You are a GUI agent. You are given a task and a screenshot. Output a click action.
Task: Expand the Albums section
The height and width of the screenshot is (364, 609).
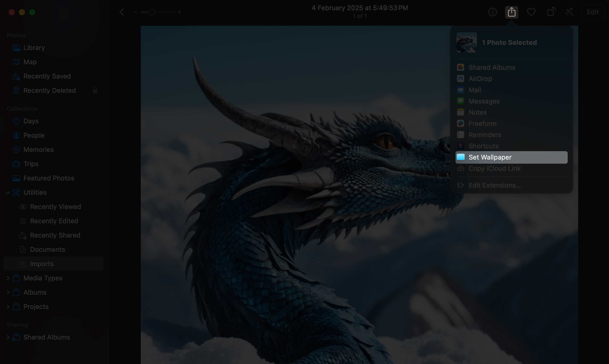tap(8, 292)
